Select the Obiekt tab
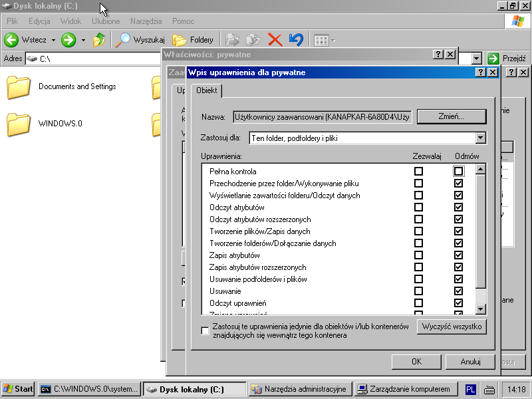This screenshot has width=532, height=399. point(206,90)
